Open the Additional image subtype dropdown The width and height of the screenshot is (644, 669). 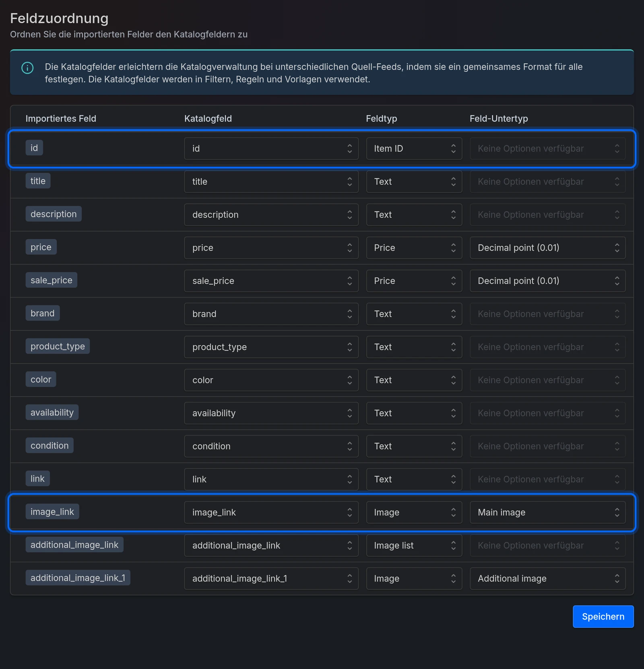[548, 578]
